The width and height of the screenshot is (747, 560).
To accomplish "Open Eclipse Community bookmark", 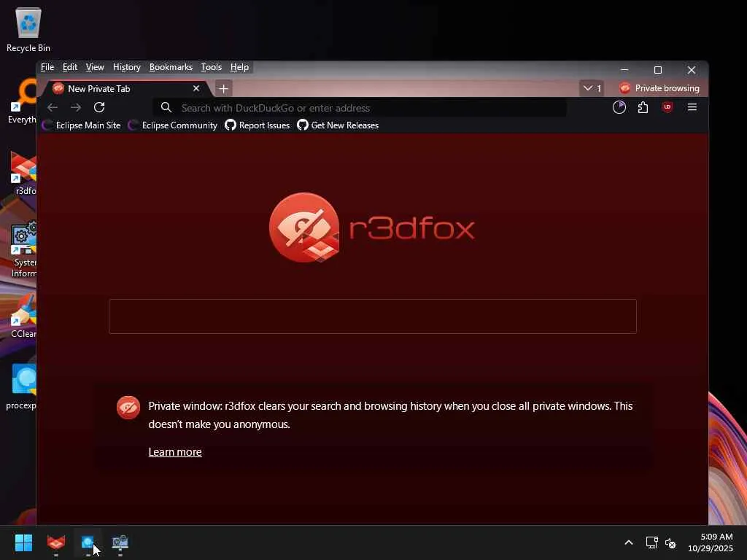I will pos(174,125).
